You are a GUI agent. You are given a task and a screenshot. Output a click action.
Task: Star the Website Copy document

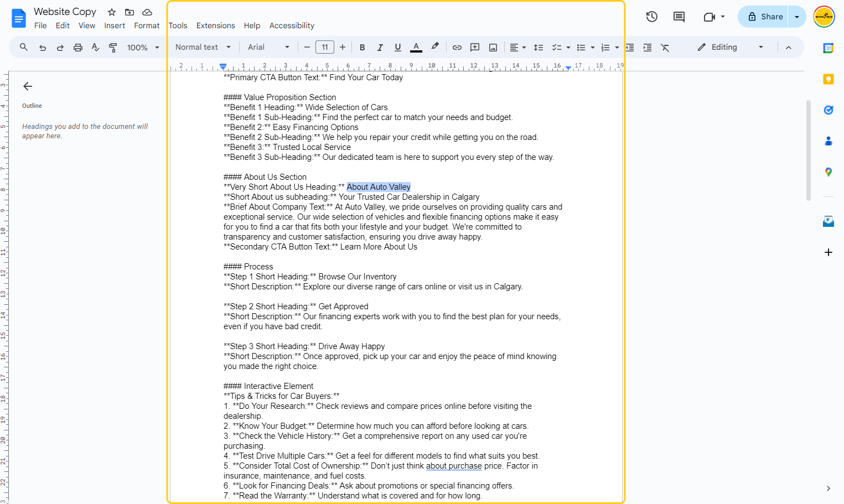112,12
